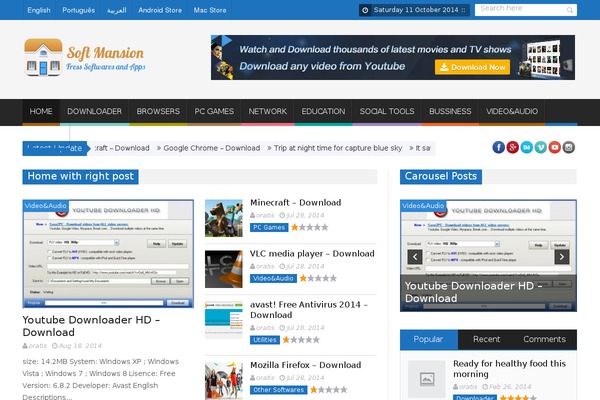Open the BUSSINESS category menu
600x400 pixels.
coord(450,111)
